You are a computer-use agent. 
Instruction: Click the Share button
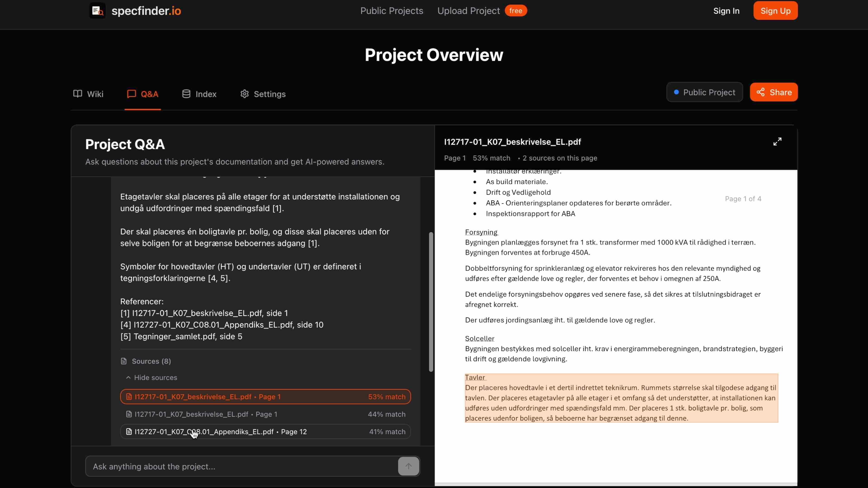(x=774, y=92)
